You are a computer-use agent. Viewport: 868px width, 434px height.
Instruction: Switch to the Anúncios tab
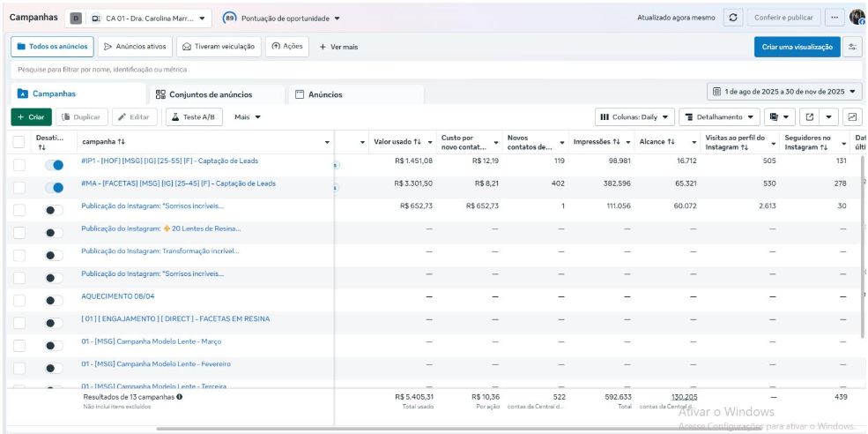point(318,94)
